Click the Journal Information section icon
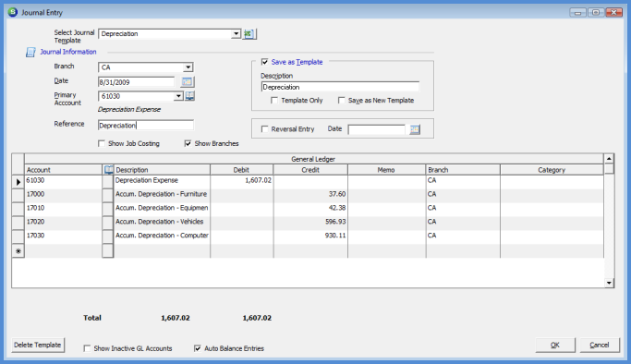Screen dimensions: 631x364 (x=30, y=52)
